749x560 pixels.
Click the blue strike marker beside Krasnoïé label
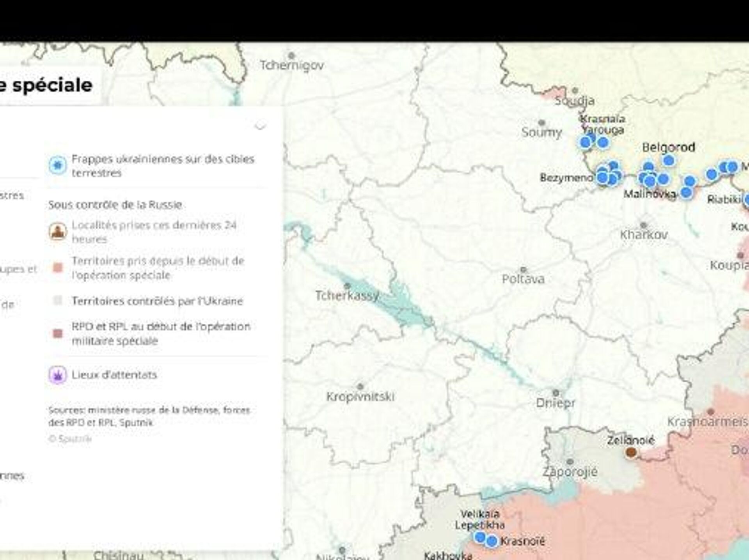point(492,541)
